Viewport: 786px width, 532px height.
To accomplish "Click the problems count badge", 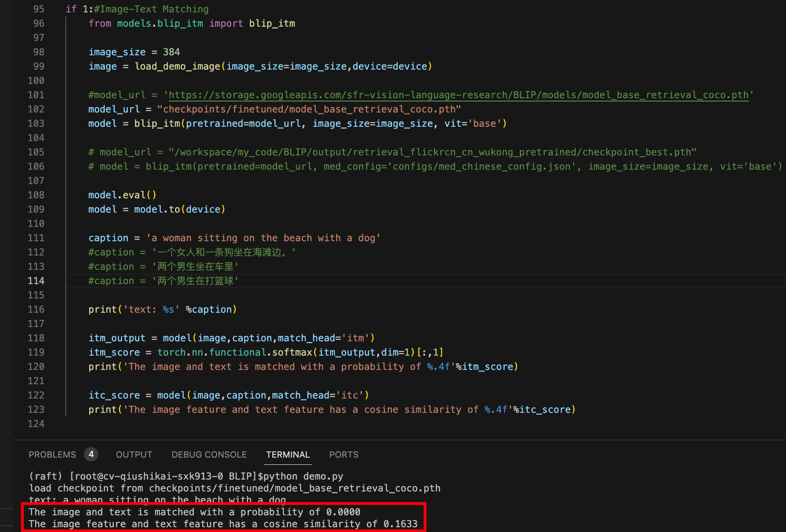I will point(91,454).
